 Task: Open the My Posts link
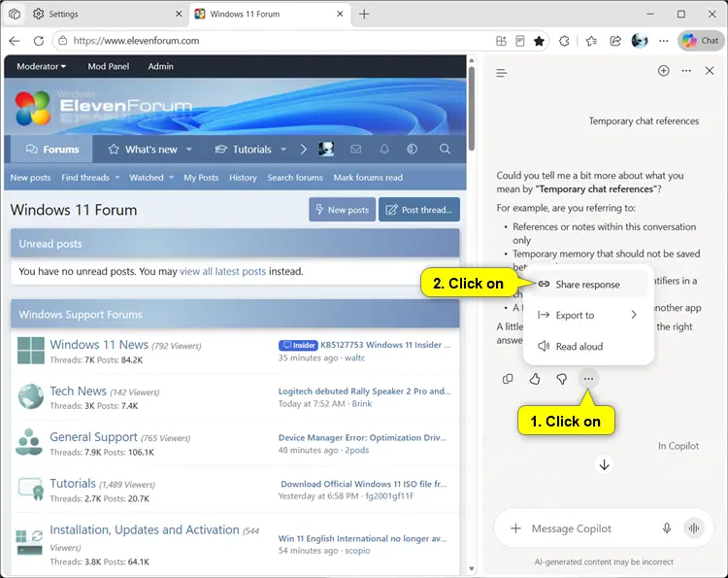[201, 178]
